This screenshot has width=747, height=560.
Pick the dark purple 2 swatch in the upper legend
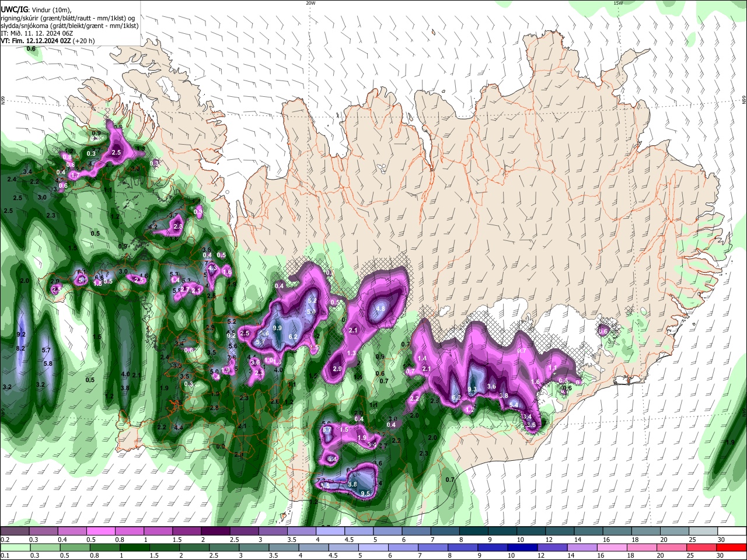tap(215, 531)
